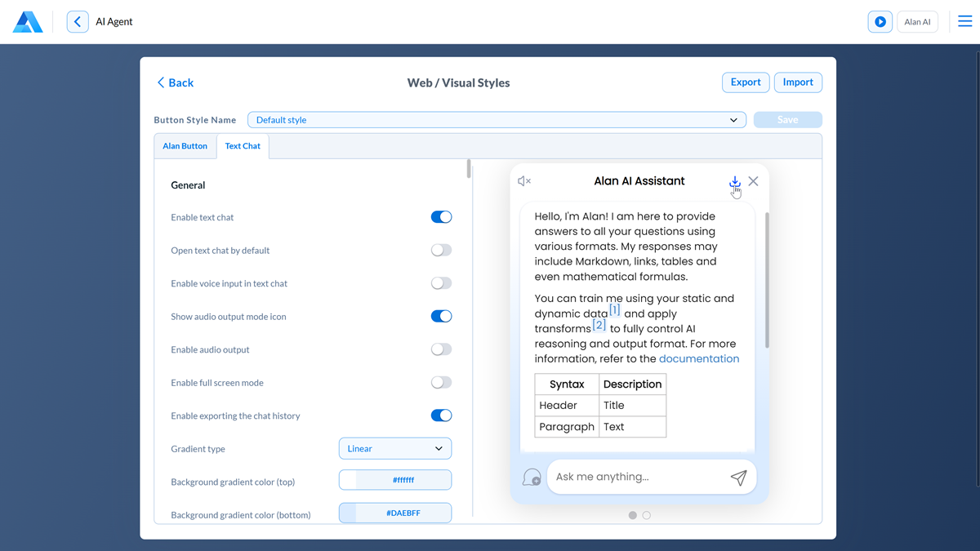980x551 pixels.
Task: Disable the Enable text chat toggle
Action: (x=441, y=217)
